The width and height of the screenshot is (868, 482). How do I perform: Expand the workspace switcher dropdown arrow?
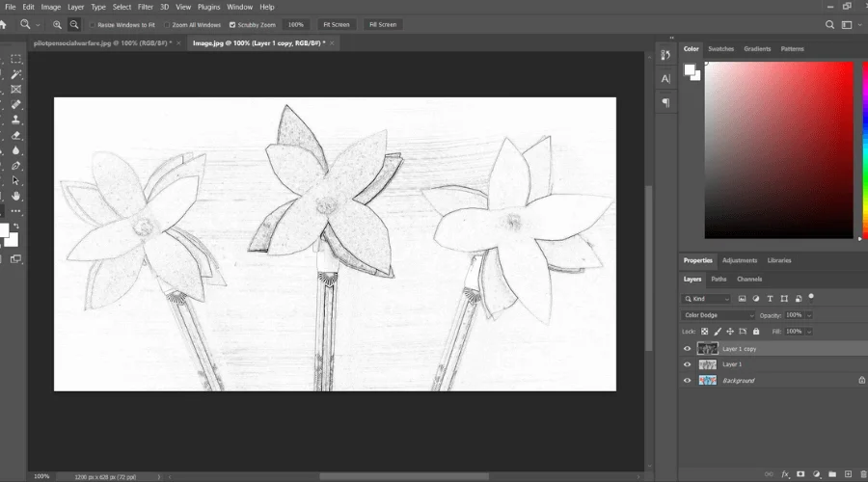coord(859,25)
